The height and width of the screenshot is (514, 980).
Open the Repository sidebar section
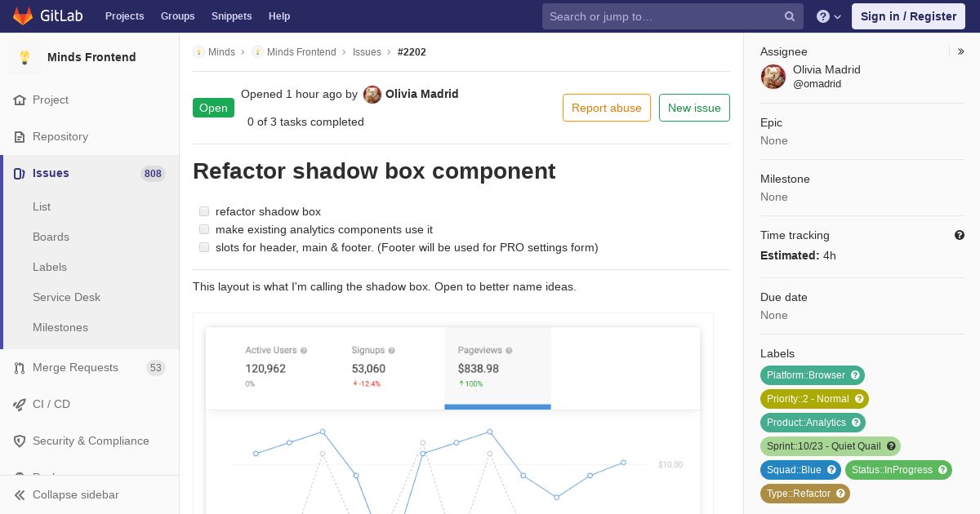coord(90,136)
